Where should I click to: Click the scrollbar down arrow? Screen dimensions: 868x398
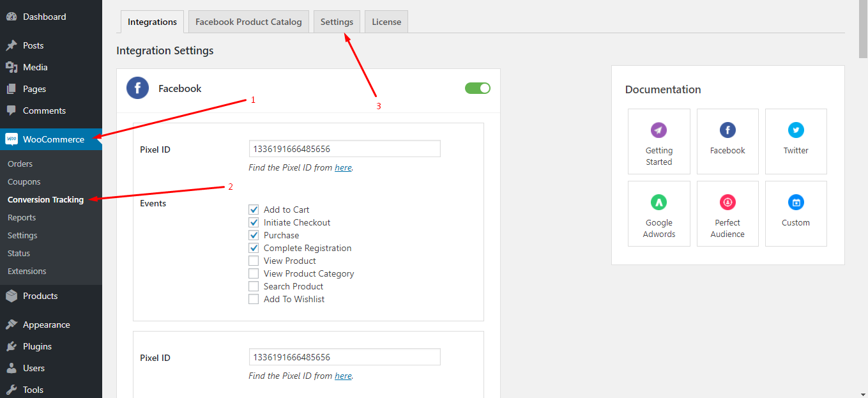862,393
